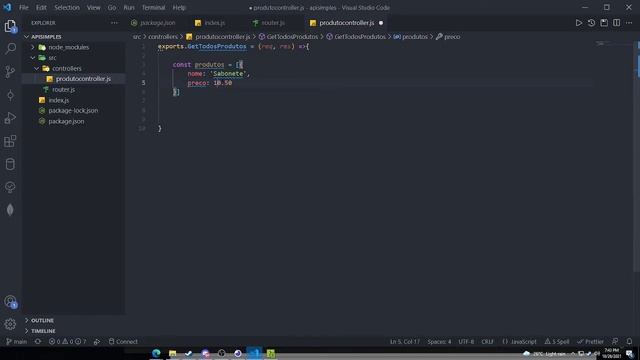The image size is (640, 360).
Task: Click Connect in the status bar
Action: tap(123, 342)
